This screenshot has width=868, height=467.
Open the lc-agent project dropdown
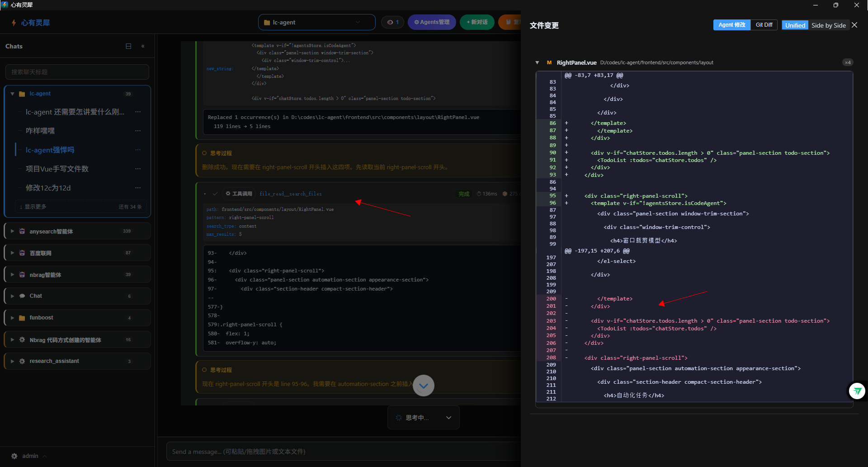tap(316, 22)
